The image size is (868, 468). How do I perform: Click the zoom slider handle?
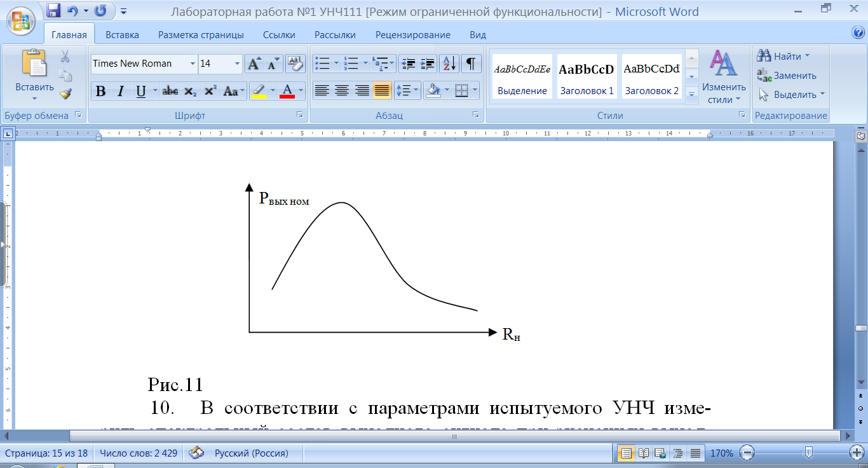tap(808, 453)
